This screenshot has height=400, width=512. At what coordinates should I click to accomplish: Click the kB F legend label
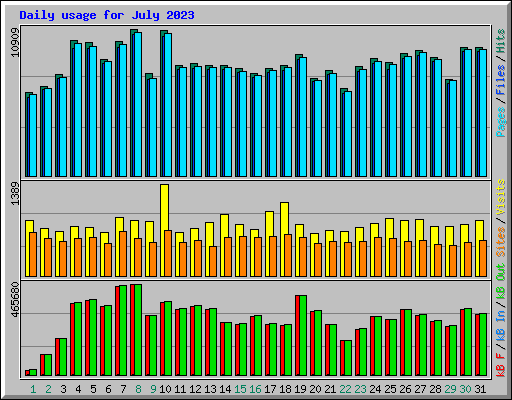tap(501, 365)
